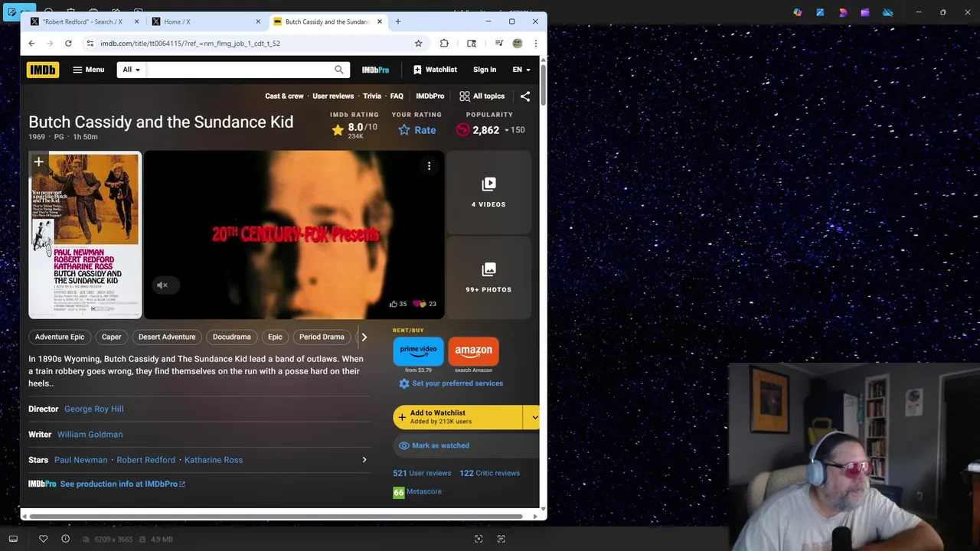Open browser extensions puzzle icon

click(x=444, y=44)
